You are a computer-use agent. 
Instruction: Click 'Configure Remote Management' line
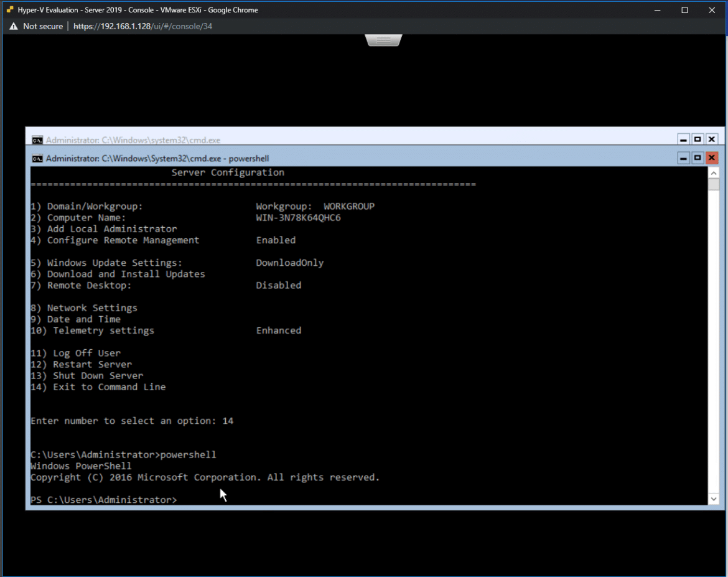click(x=115, y=240)
